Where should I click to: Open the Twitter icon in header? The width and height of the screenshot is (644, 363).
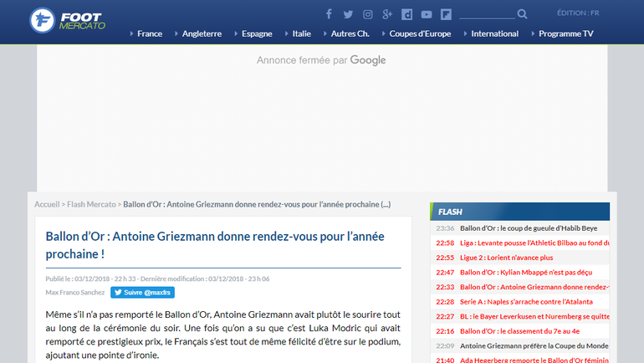point(348,14)
